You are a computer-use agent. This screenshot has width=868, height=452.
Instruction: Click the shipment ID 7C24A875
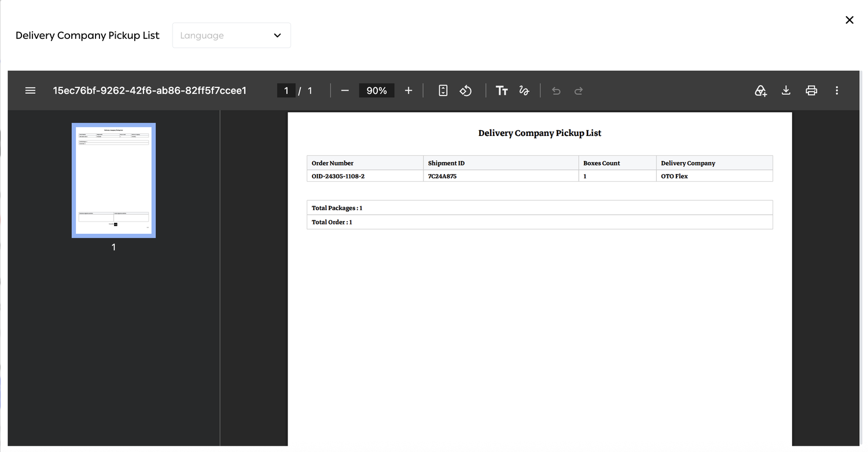click(442, 176)
